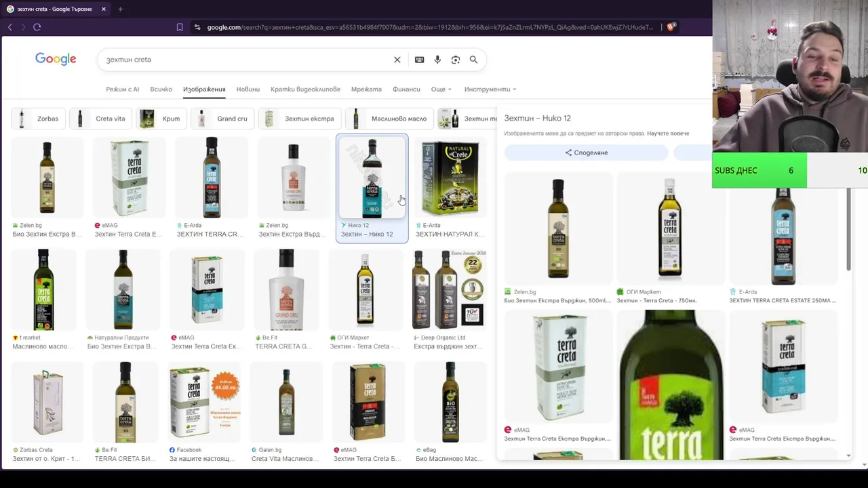Click Споделяне share button
The width and height of the screenshot is (868, 488).
[587, 152]
